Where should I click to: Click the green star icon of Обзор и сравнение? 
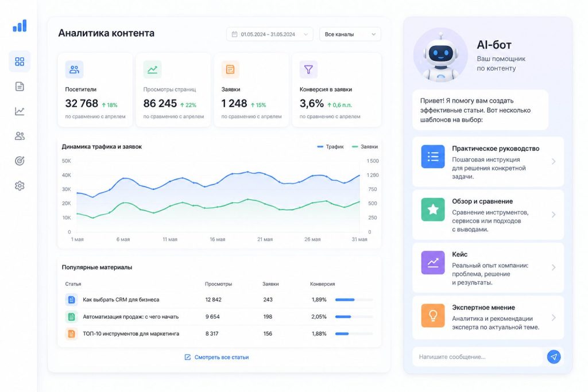click(433, 209)
